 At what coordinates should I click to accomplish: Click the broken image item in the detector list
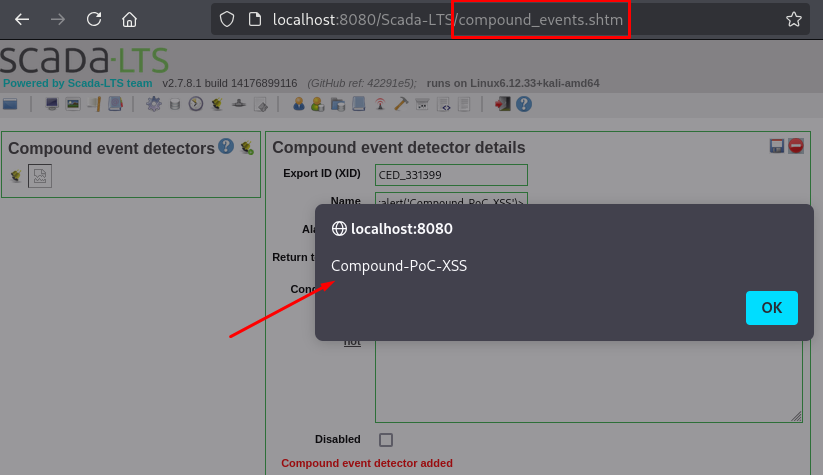(40, 176)
